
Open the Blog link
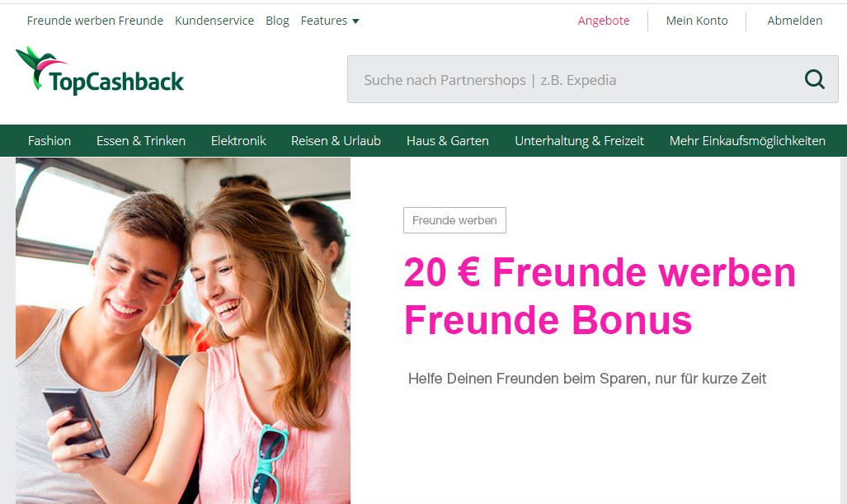coord(277,21)
